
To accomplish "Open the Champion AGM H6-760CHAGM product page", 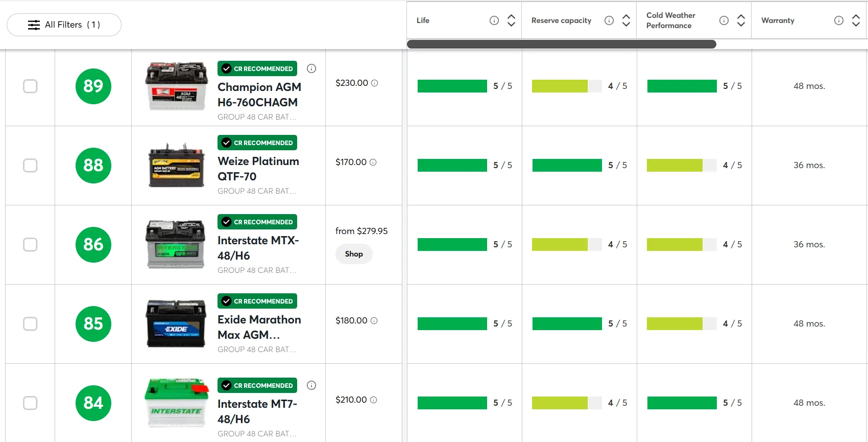I will pos(259,95).
